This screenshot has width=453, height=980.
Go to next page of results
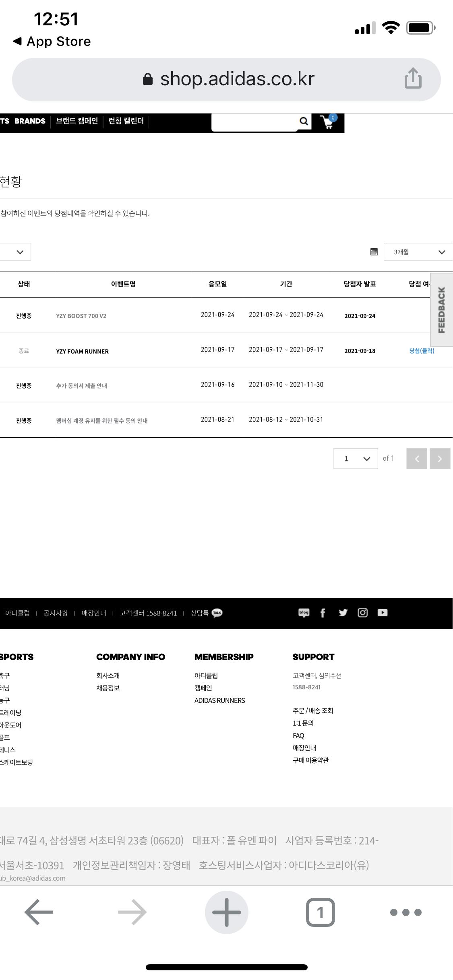click(x=440, y=459)
